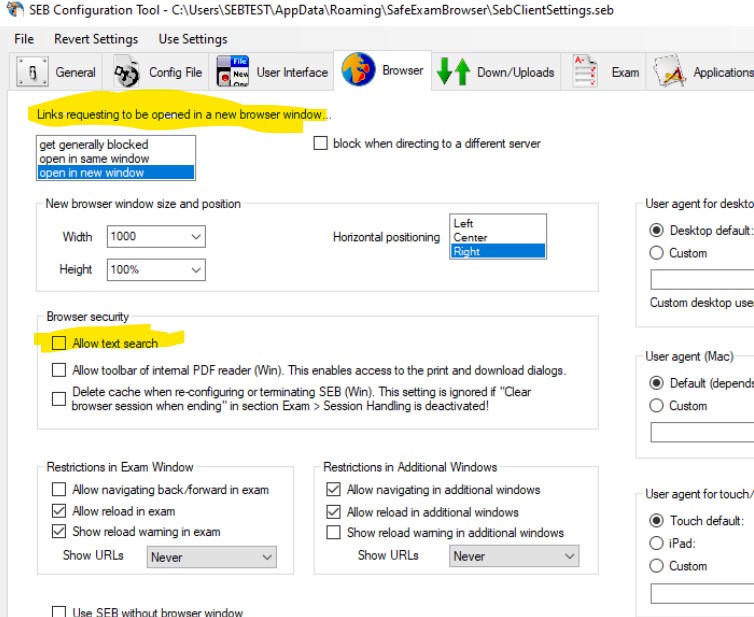Screen dimensions: 754x617
Task: Enable block when directing to different server
Action: [x=320, y=143]
